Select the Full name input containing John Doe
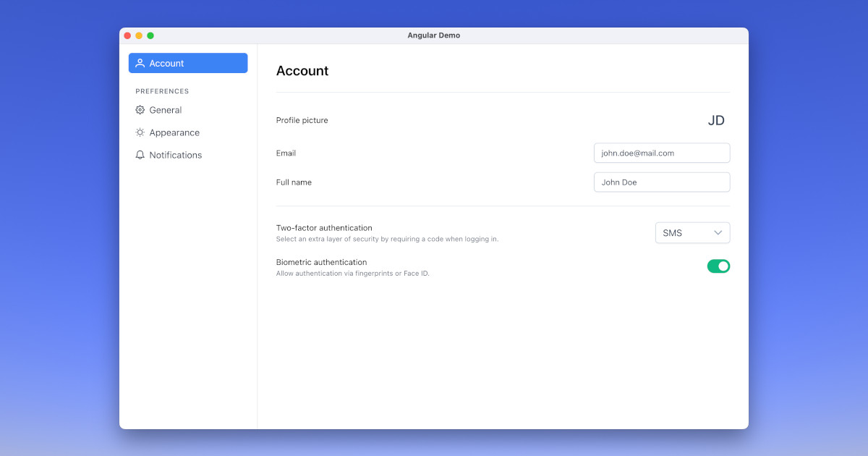 coord(661,182)
